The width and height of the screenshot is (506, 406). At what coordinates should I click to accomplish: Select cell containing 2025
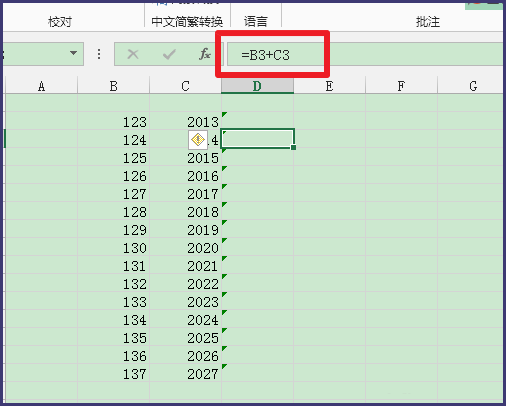pos(185,337)
